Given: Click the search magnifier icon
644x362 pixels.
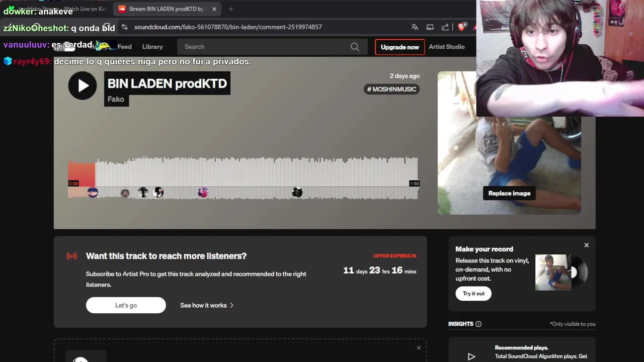Looking at the screenshot, I should (355, 47).
